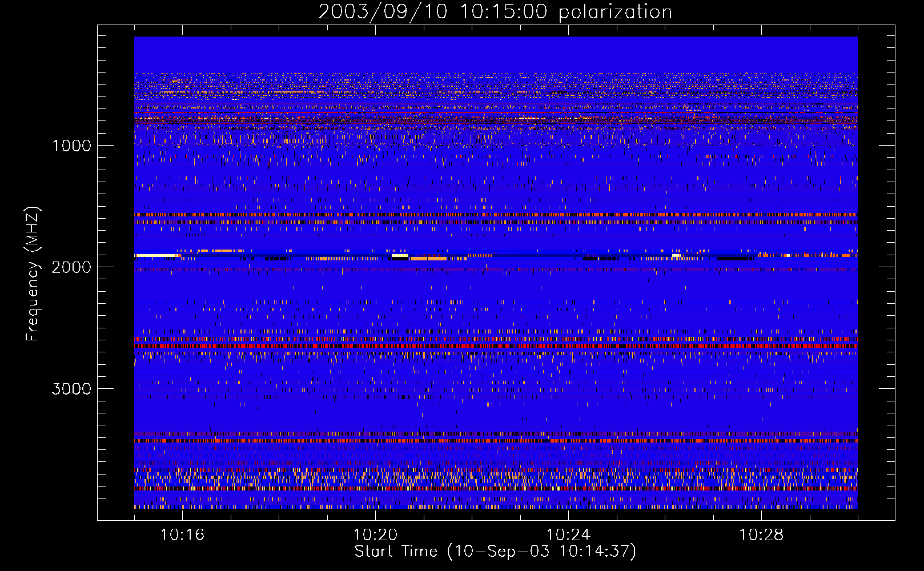This screenshot has width=924, height=571.
Task: Click the 'Frequency (MHZ)' axis label
Action: point(33,274)
